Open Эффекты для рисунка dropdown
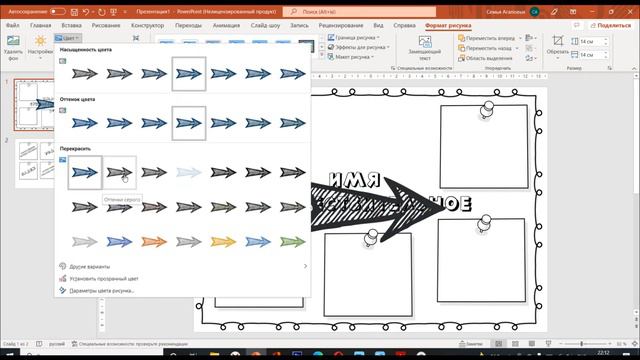The image size is (640, 360). click(359, 47)
